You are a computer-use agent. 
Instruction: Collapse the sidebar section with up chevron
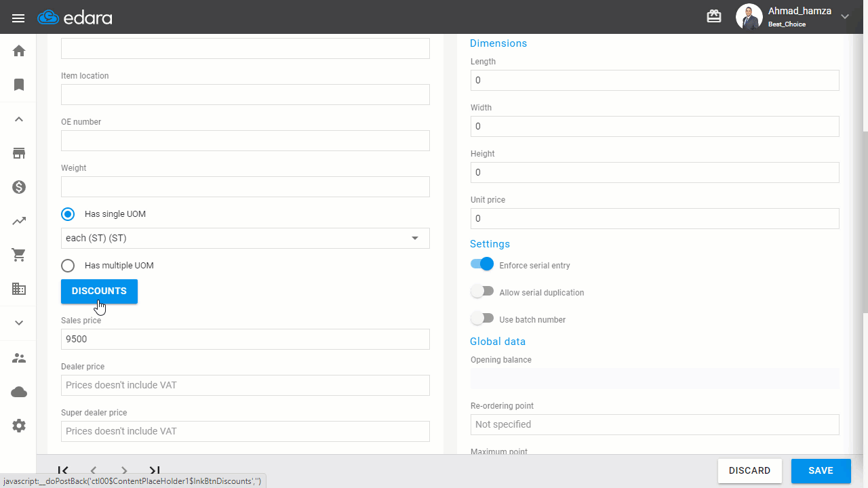19,119
